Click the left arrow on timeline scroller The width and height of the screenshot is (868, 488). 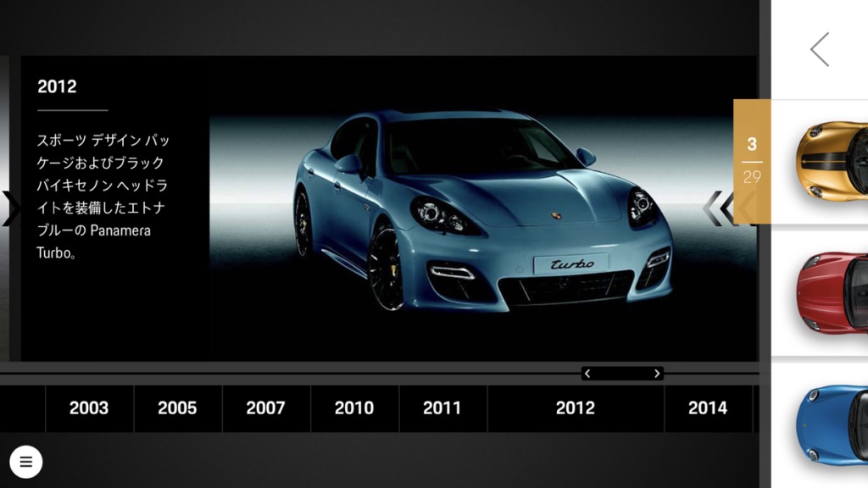pyautogui.click(x=588, y=374)
